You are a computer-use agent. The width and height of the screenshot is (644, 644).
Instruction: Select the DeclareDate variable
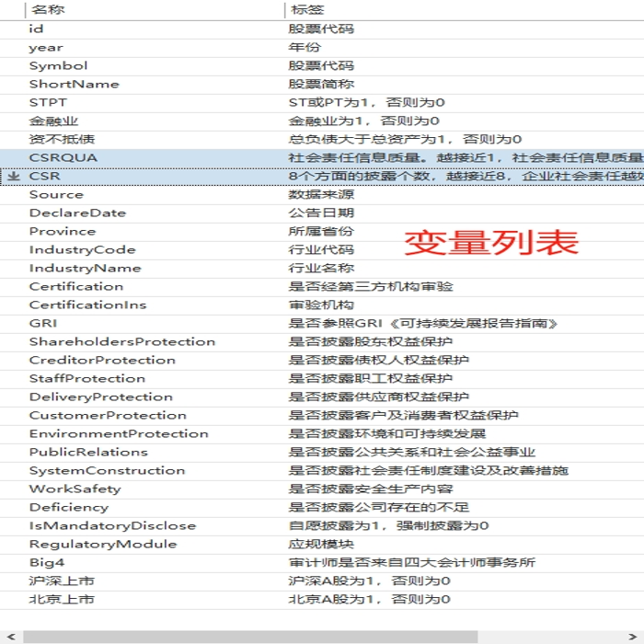tap(77, 213)
